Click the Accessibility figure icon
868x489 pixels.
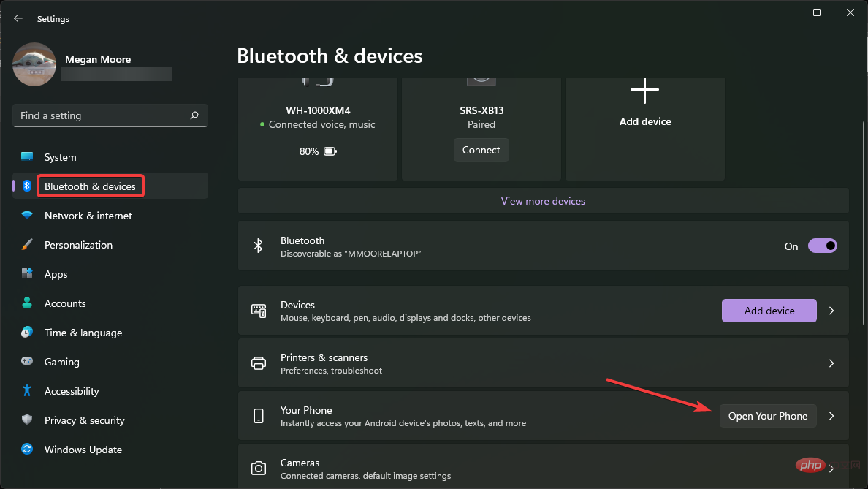(x=26, y=390)
